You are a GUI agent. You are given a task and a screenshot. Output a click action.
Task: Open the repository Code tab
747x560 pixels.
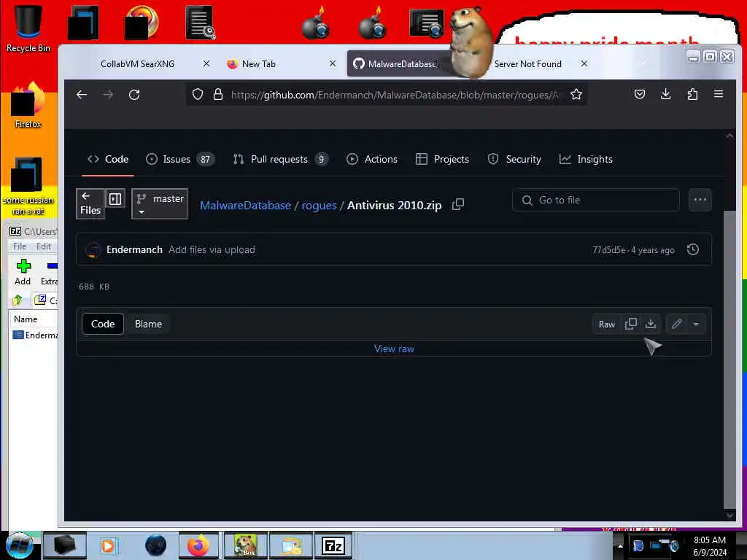[108, 159]
